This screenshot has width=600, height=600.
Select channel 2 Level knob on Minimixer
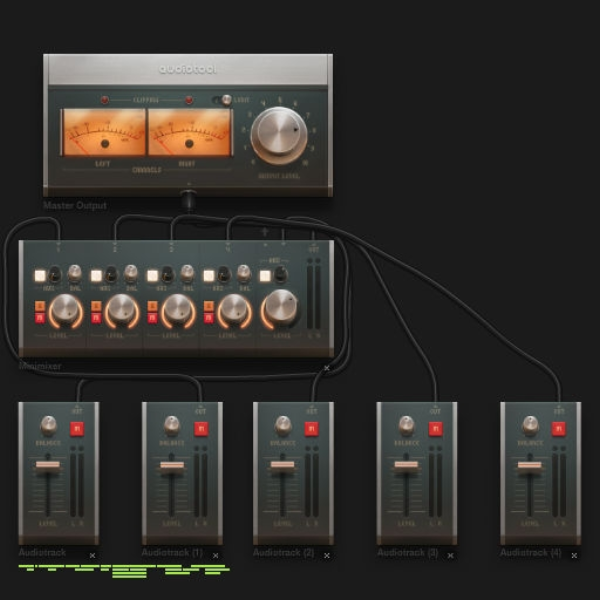122,310
